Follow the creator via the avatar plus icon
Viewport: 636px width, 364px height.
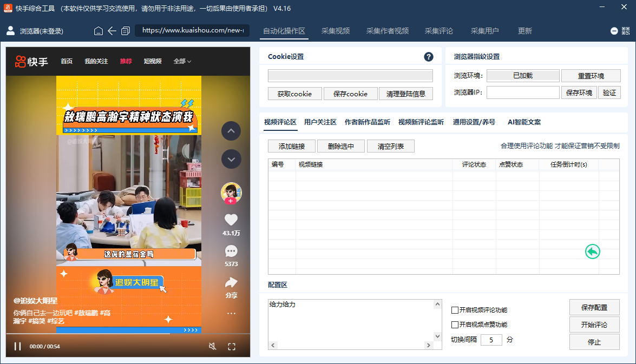(x=231, y=200)
